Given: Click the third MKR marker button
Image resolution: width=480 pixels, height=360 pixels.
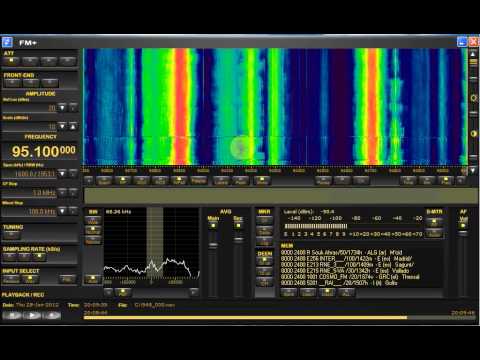Looking at the screenshot, I should click(x=264, y=240).
